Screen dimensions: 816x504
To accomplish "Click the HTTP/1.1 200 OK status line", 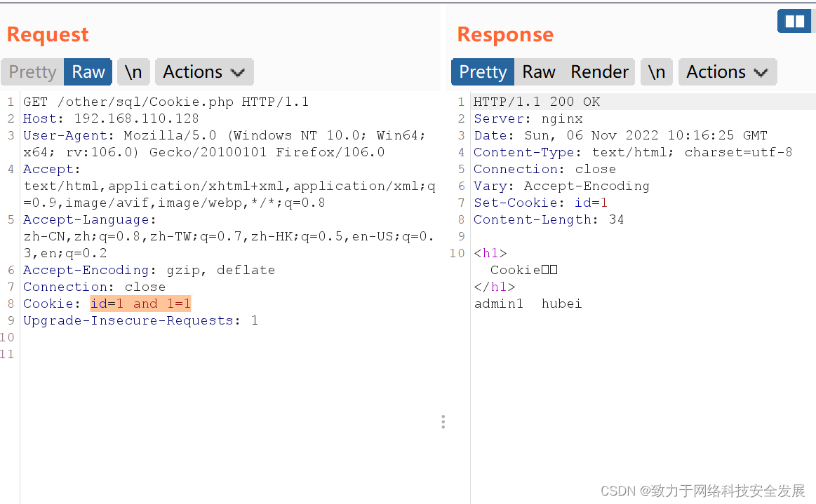I will click(537, 102).
